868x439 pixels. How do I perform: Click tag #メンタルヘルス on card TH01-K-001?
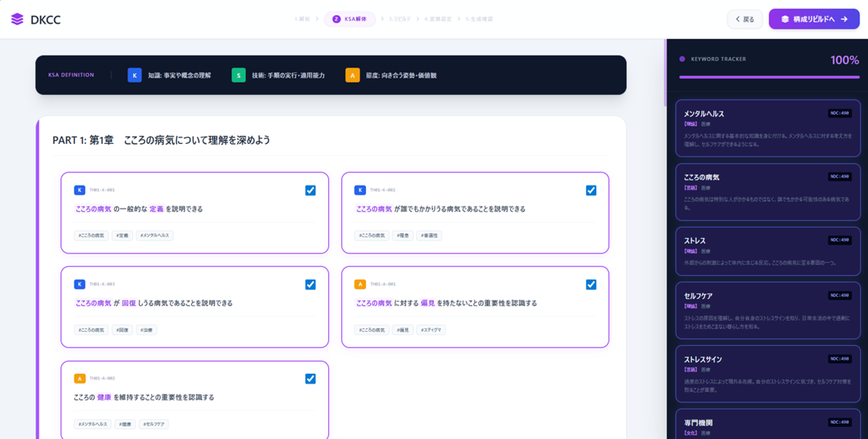pos(155,236)
